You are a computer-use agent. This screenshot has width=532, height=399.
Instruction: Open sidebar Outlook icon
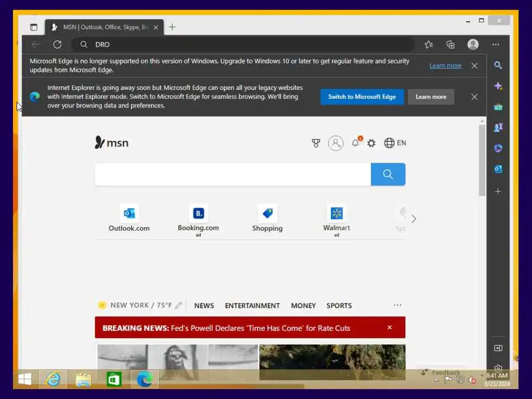pos(498,169)
